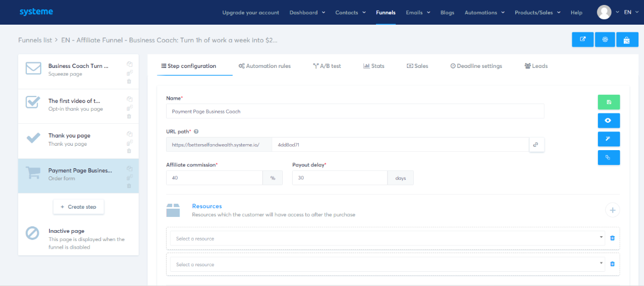644x286 pixels.
Task: Click the Affiliate commission input field
Action: (214, 178)
